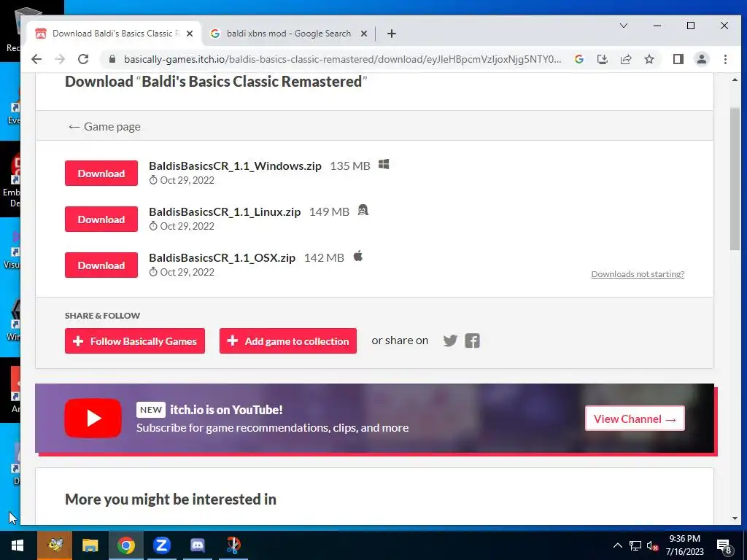Bookmark this page with the star icon
Screen dimensions: 747x560
649,59
